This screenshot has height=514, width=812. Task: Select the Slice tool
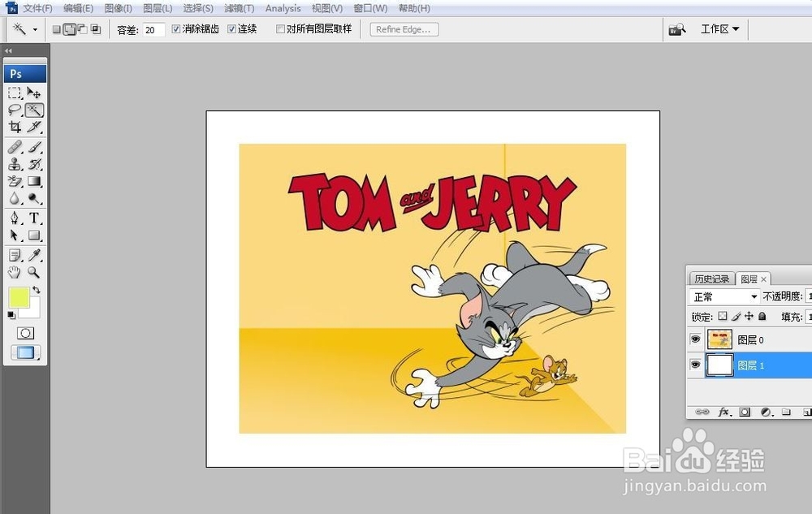click(34, 127)
